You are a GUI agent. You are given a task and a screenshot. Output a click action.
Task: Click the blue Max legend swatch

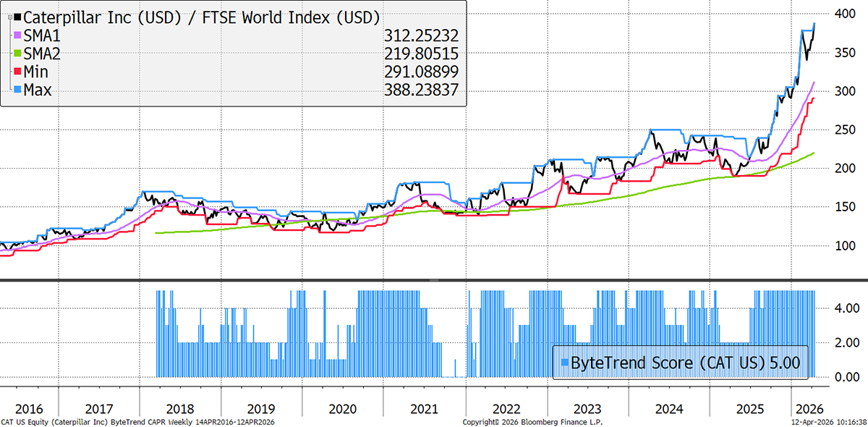click(x=17, y=89)
